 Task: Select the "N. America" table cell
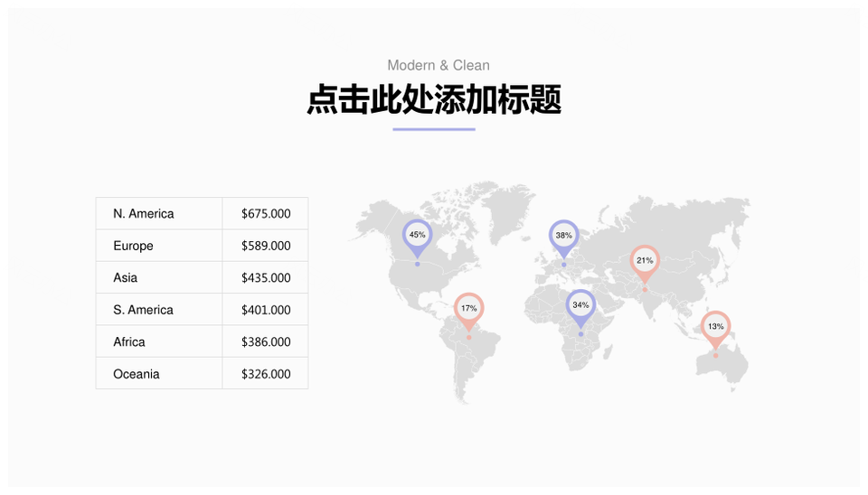click(x=159, y=214)
